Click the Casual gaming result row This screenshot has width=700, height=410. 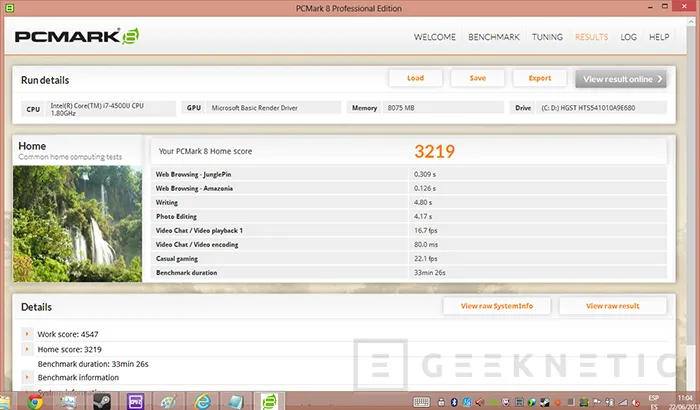pos(409,259)
